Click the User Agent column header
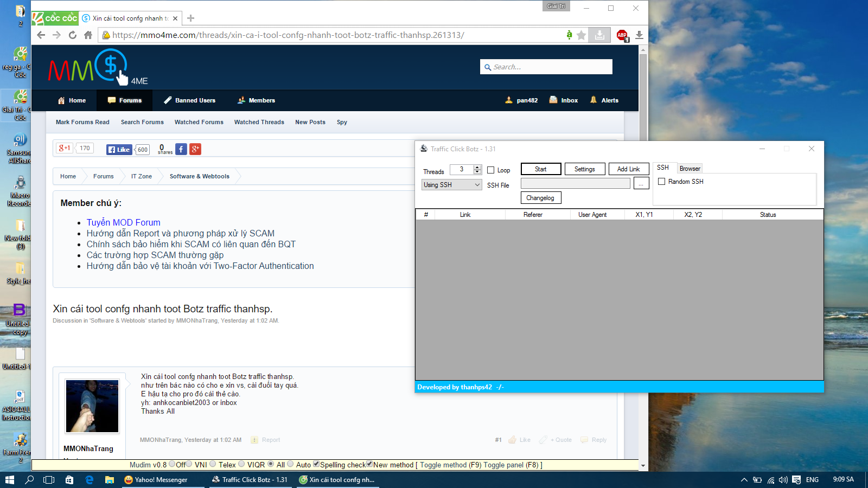868x488 pixels. [x=592, y=215]
